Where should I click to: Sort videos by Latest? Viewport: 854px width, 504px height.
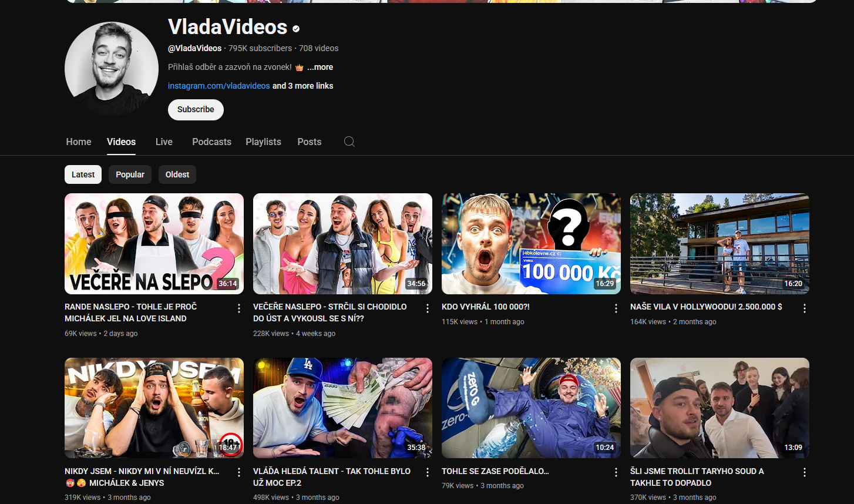(x=83, y=174)
